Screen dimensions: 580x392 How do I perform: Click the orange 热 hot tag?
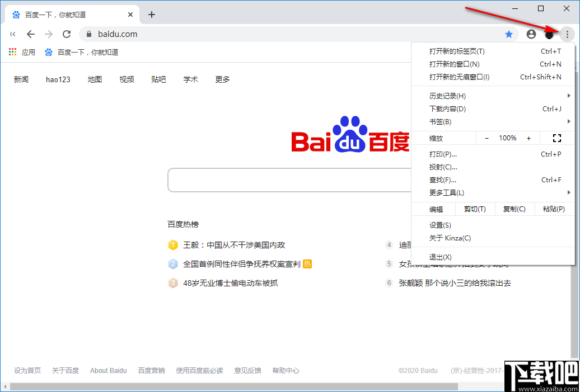click(307, 264)
